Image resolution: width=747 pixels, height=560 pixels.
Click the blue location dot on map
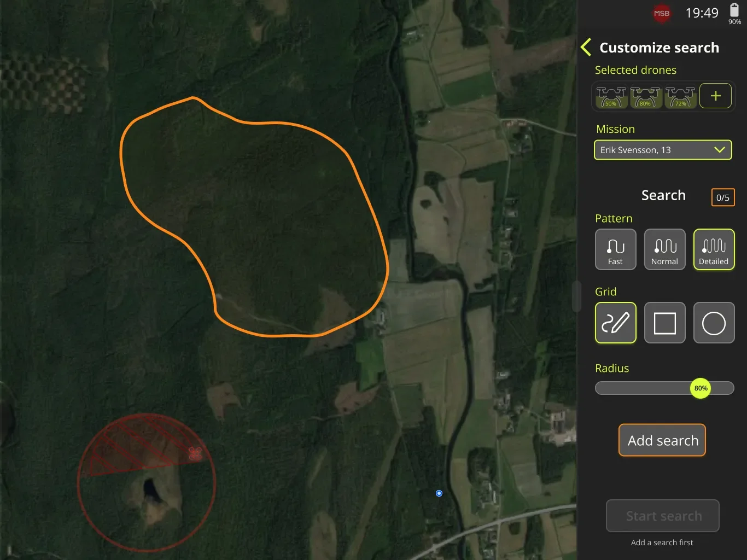pos(439,493)
